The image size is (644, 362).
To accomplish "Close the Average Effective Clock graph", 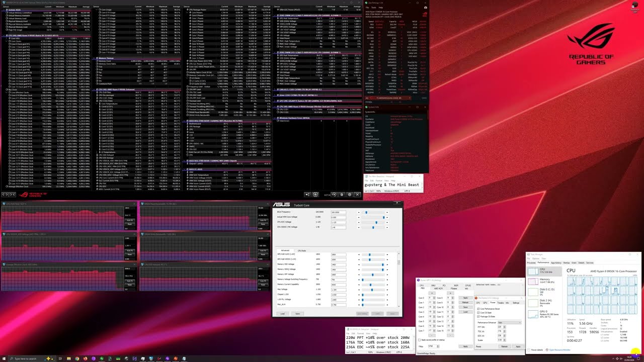I will coord(134,264).
